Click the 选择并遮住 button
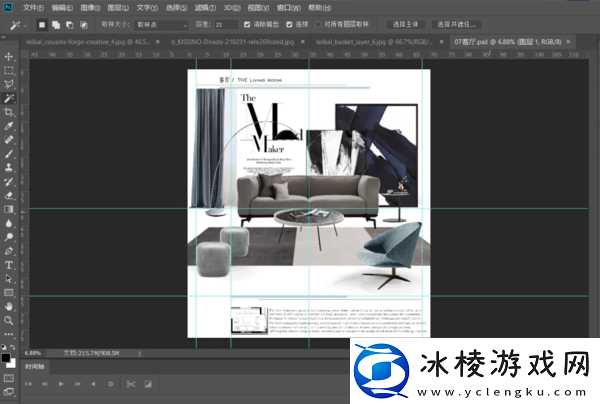The height and width of the screenshot is (404, 600). tap(457, 24)
